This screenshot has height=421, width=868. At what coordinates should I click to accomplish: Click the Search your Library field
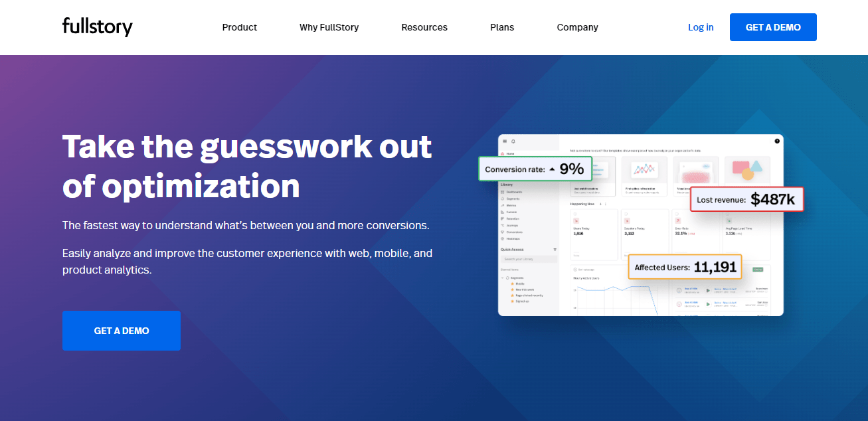(x=529, y=259)
